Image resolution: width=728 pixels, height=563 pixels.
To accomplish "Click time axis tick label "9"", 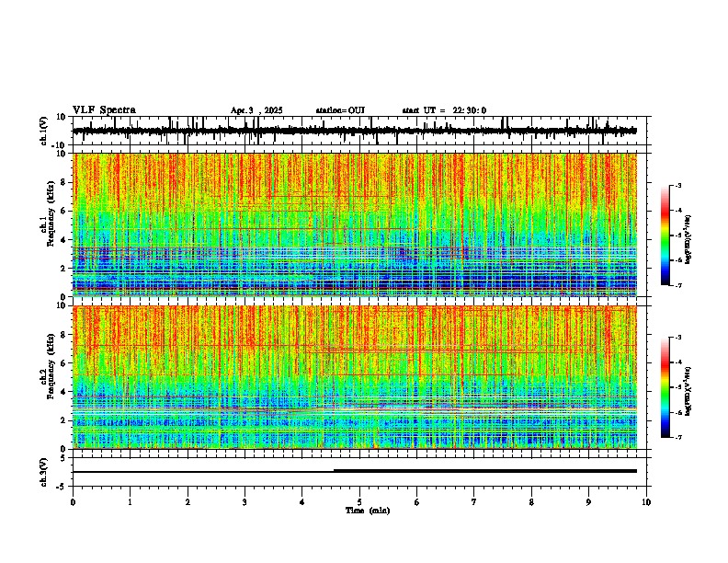I will coord(588,502).
